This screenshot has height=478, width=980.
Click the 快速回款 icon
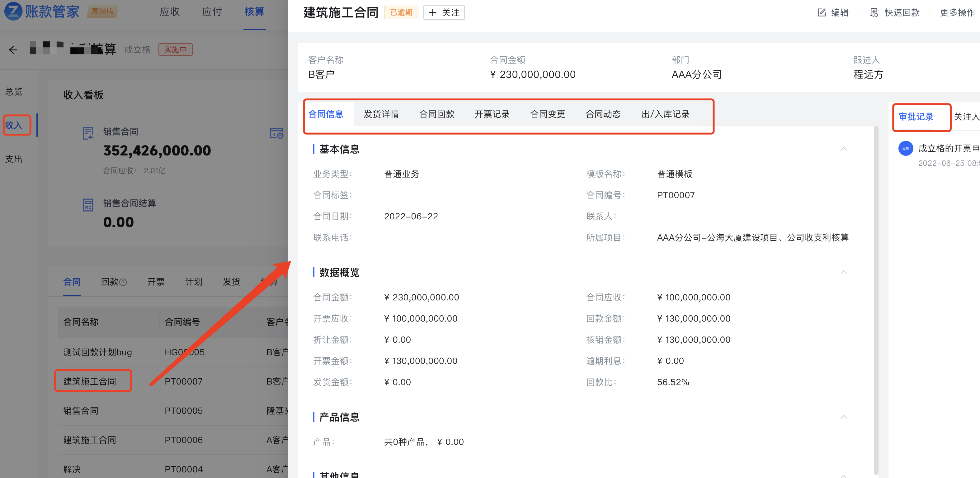(874, 12)
